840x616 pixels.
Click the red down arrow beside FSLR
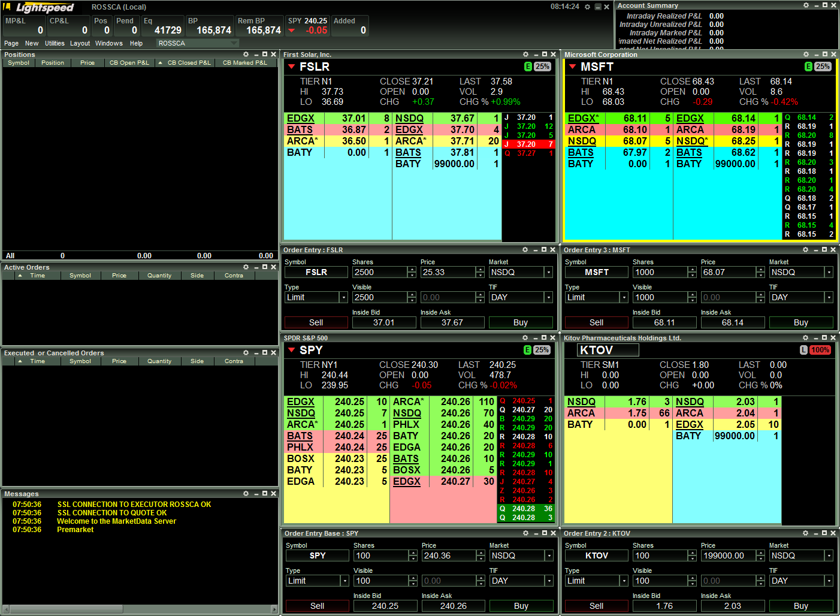[291, 67]
